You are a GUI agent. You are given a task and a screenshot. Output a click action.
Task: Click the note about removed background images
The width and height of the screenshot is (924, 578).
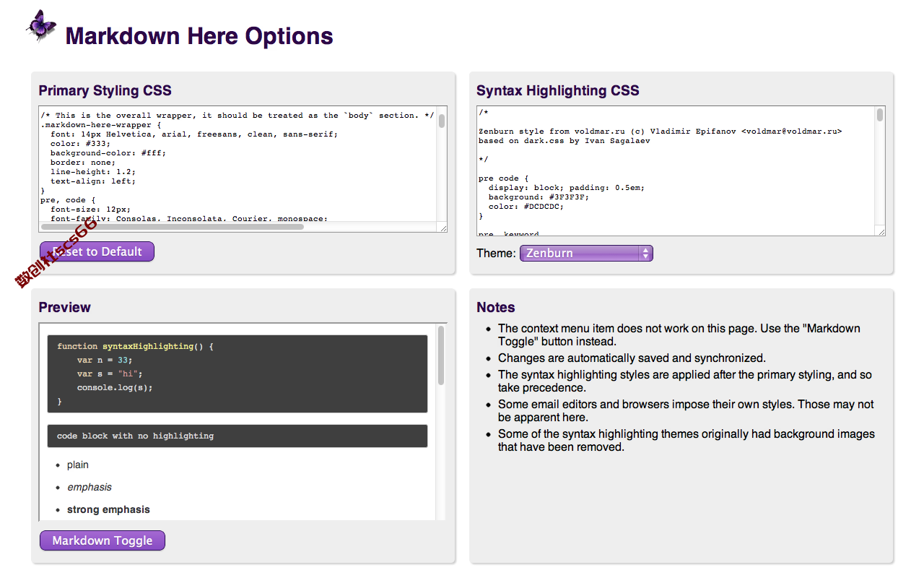pyautogui.click(x=687, y=440)
